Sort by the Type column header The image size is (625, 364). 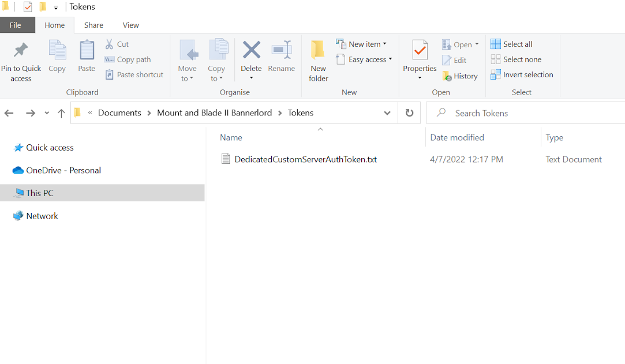click(555, 137)
